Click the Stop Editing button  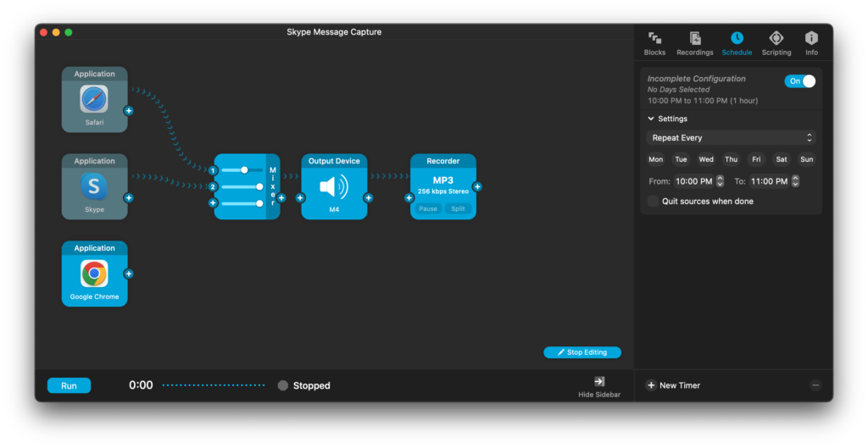(x=582, y=352)
